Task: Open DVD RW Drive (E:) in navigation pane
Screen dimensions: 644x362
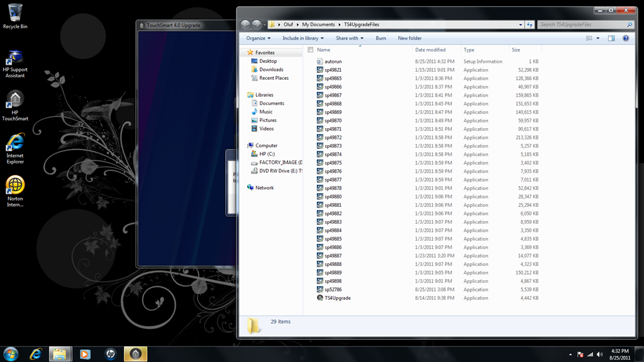Action: click(280, 171)
